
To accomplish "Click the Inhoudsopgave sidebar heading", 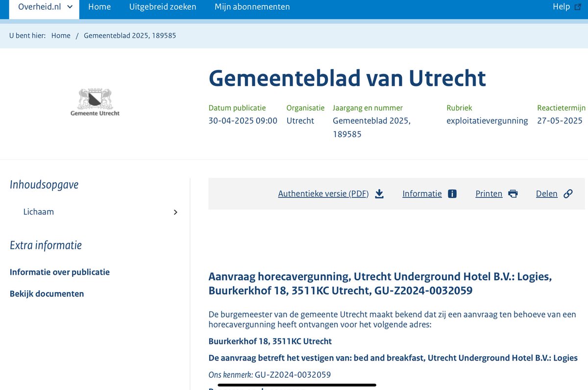I will pyautogui.click(x=44, y=185).
